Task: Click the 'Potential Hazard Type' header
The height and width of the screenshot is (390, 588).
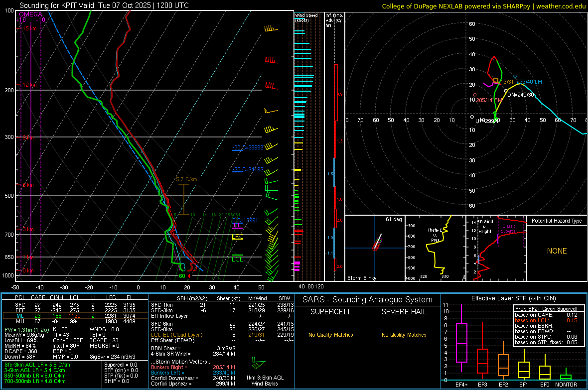Action: click(557, 221)
